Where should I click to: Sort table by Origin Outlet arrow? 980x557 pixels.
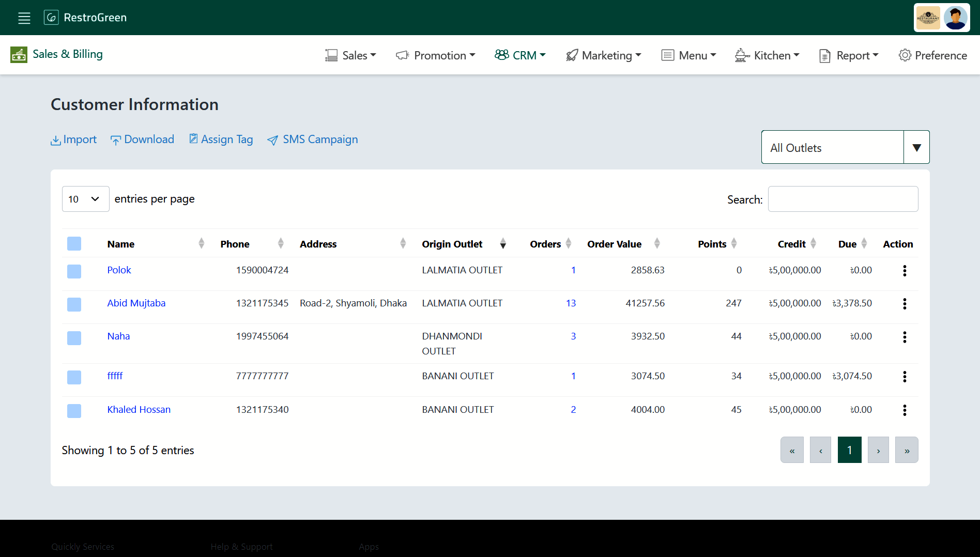[x=502, y=244]
